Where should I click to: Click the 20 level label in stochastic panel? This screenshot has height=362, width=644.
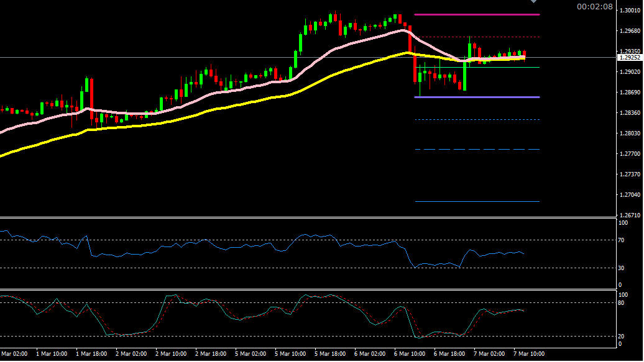click(622, 337)
